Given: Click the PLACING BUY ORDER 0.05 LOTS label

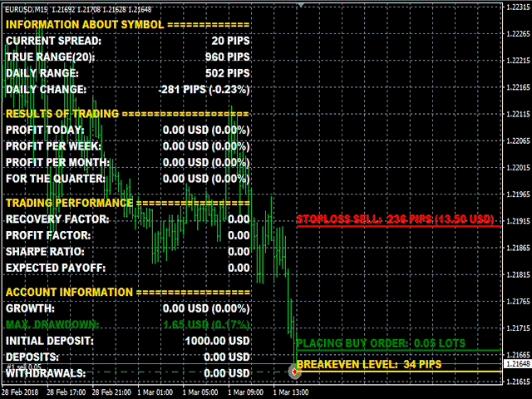Looking at the screenshot, I should [381, 343].
